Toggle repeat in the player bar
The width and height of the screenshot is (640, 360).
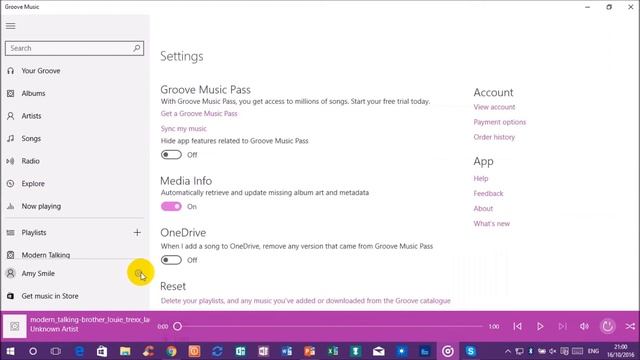pyautogui.click(x=607, y=326)
